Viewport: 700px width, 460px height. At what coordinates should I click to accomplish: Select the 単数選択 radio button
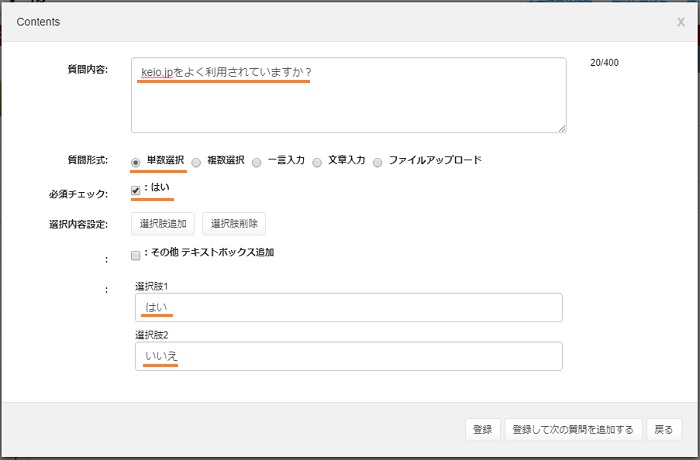point(136,162)
